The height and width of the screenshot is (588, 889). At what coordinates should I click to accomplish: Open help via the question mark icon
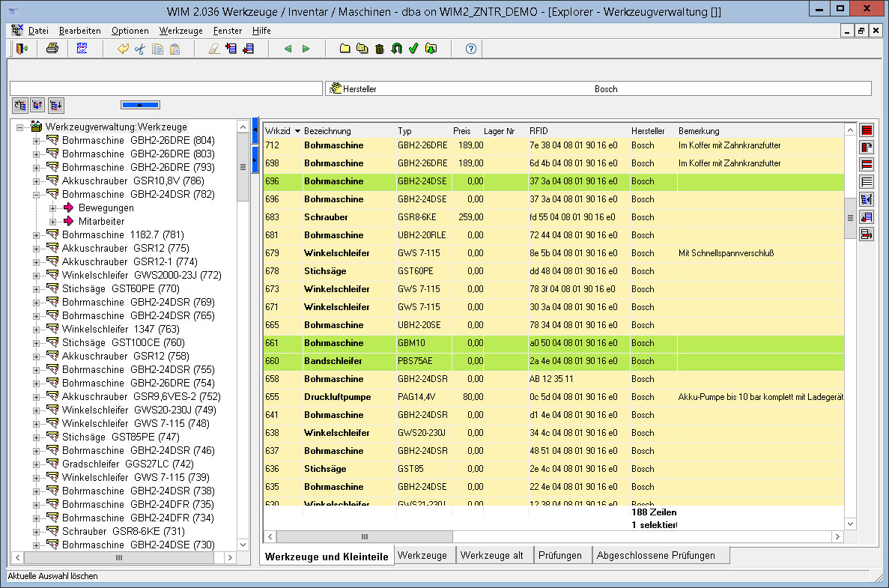click(470, 49)
